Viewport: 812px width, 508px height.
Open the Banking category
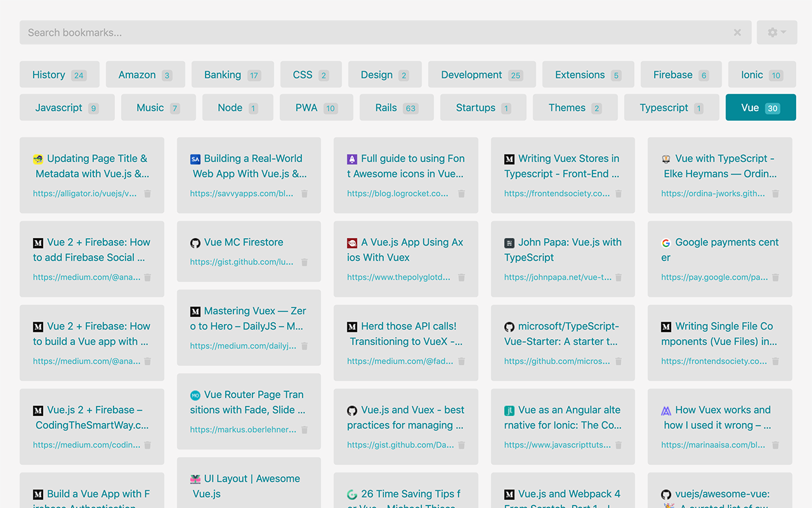pyautogui.click(x=233, y=75)
